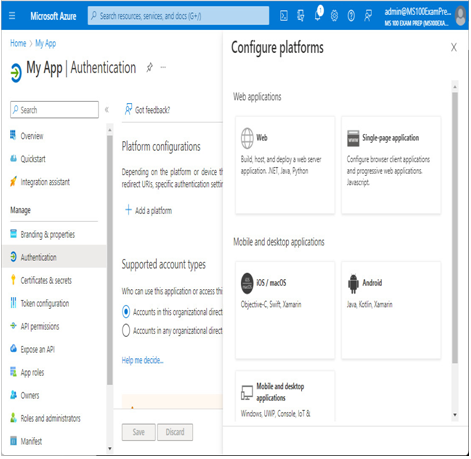471x459 pixels.
Task: Select the Web platform card
Action: 285,165
